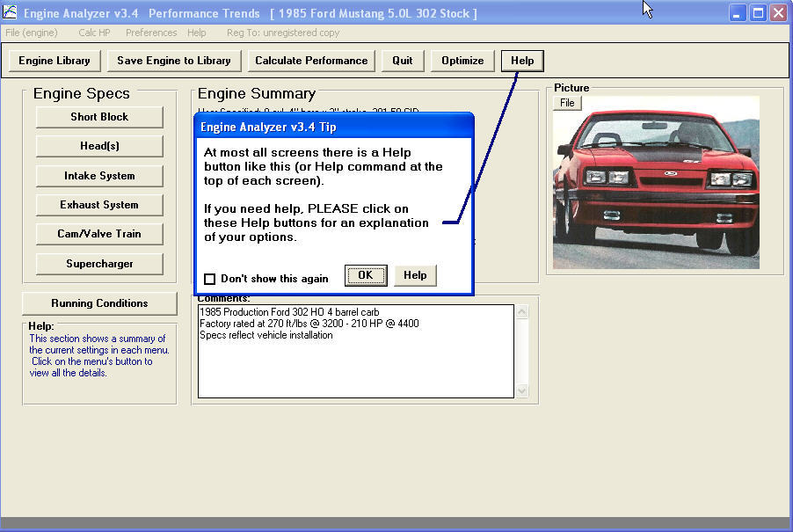Open the Engine Library

54,60
